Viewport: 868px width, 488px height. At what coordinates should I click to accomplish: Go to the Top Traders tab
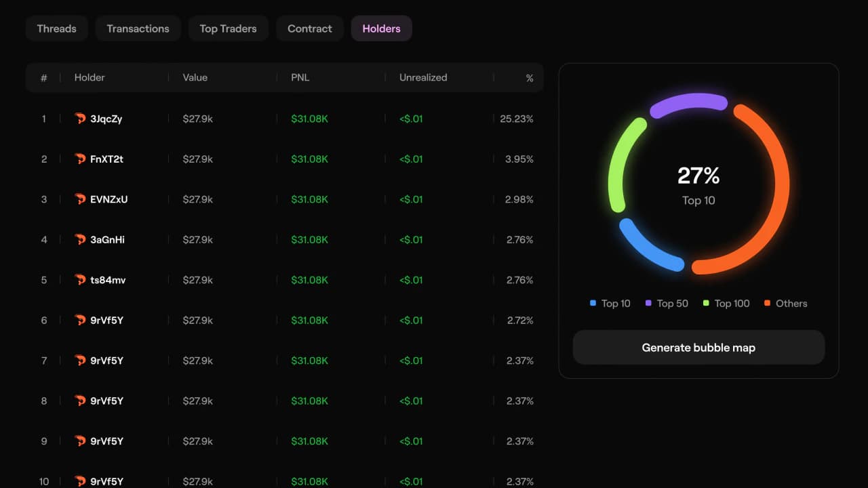pyautogui.click(x=228, y=28)
